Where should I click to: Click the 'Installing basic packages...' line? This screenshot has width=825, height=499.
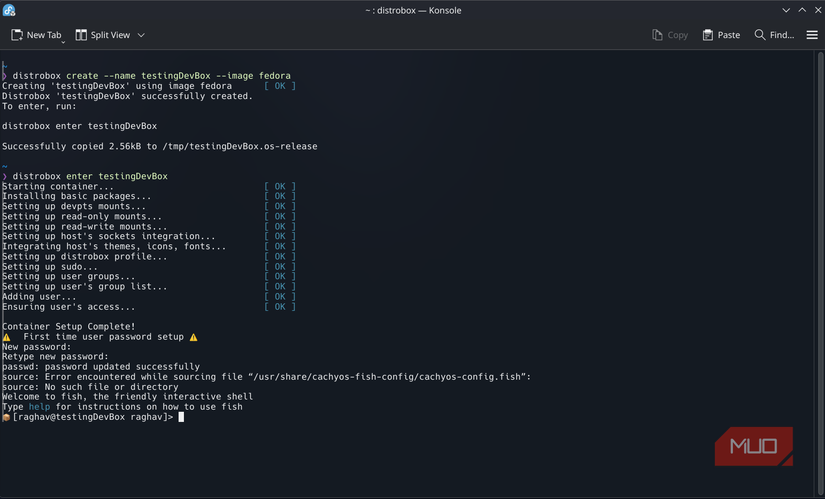point(76,196)
